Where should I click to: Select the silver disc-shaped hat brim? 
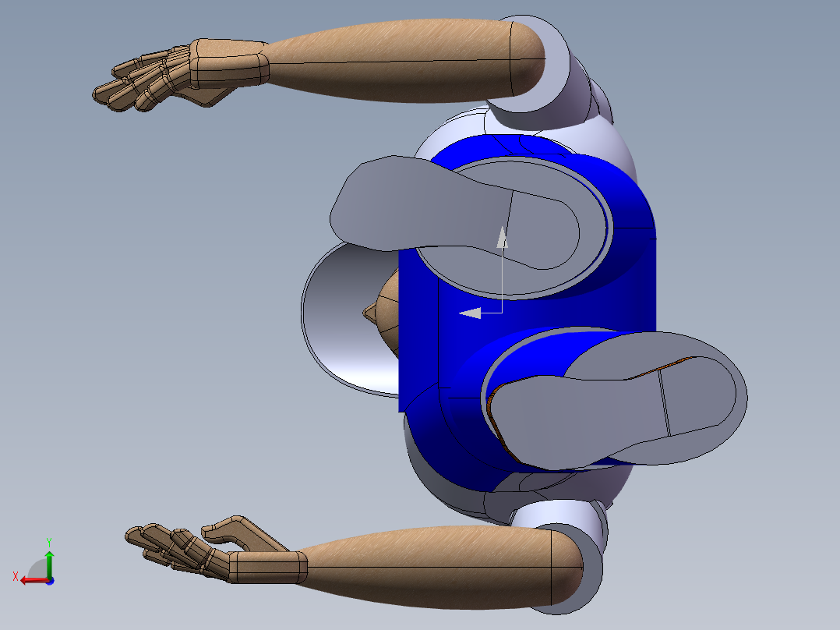pos(348,319)
